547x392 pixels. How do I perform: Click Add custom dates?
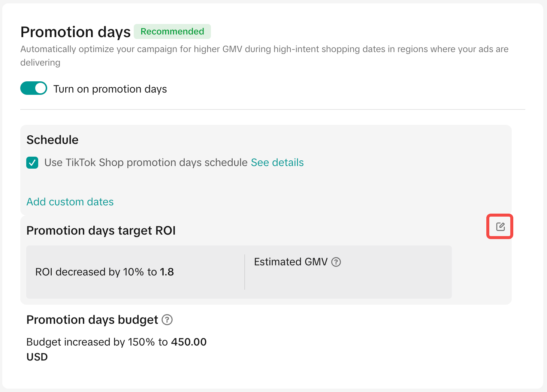(70, 202)
